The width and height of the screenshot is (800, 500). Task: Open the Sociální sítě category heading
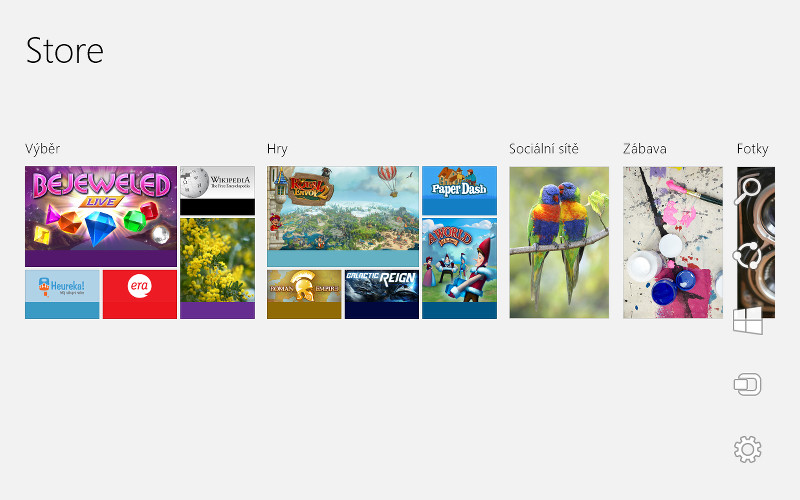click(x=544, y=149)
